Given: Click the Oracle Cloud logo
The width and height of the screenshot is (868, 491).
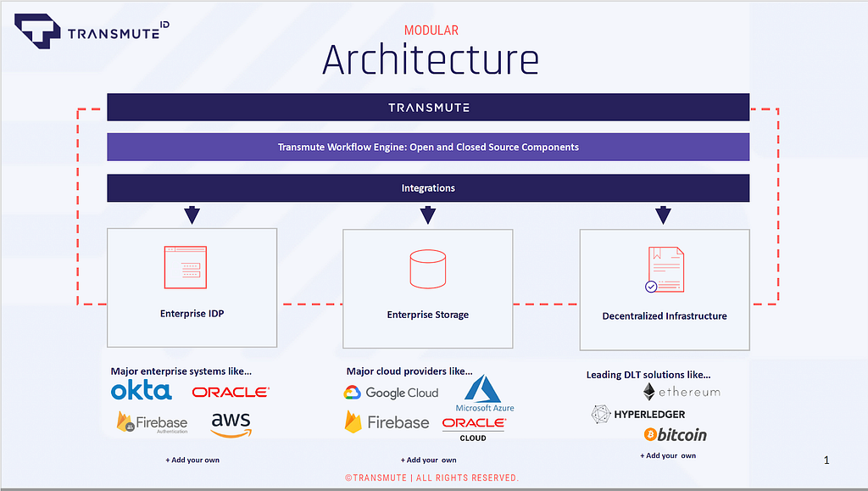Looking at the screenshot, I should coord(474,429).
